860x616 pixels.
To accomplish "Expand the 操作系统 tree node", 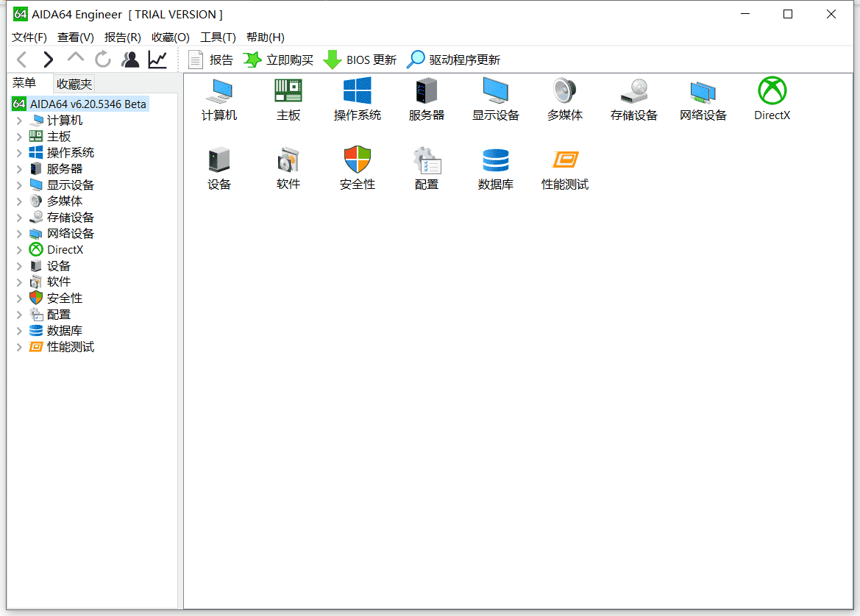I will (x=19, y=153).
